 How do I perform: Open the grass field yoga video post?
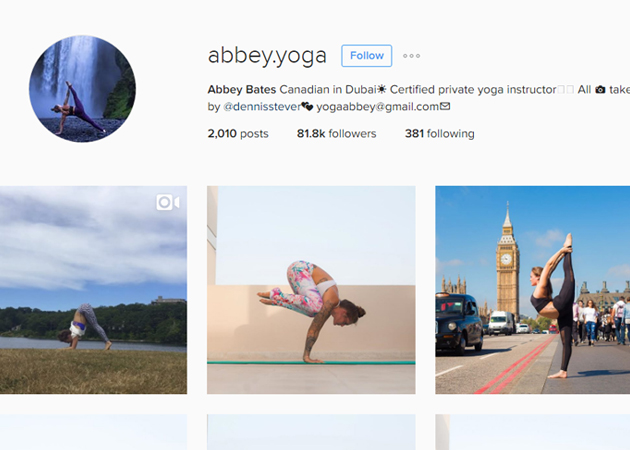93,290
